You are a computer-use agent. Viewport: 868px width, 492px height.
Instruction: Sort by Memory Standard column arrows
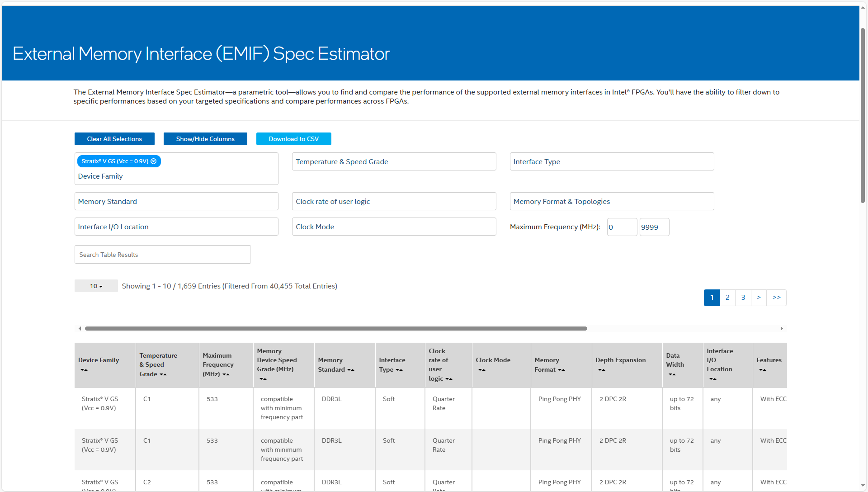(351, 370)
